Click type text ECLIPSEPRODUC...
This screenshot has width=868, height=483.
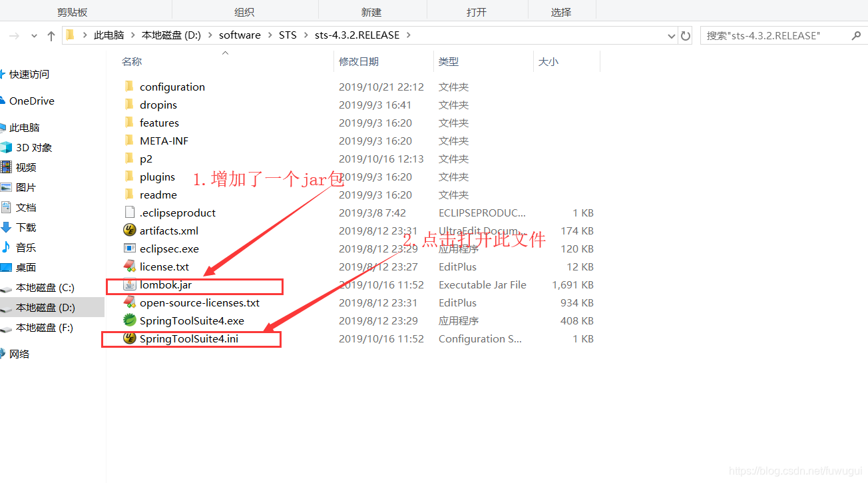pos(483,213)
